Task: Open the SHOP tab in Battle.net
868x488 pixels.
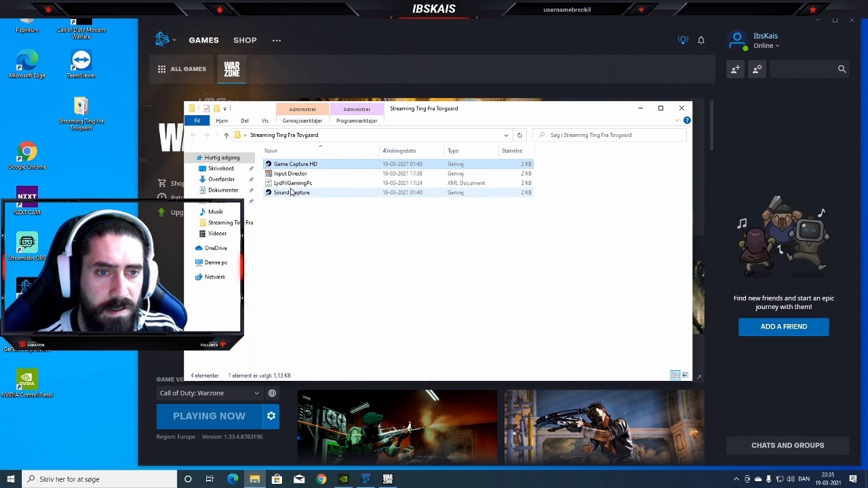Action: [x=245, y=40]
